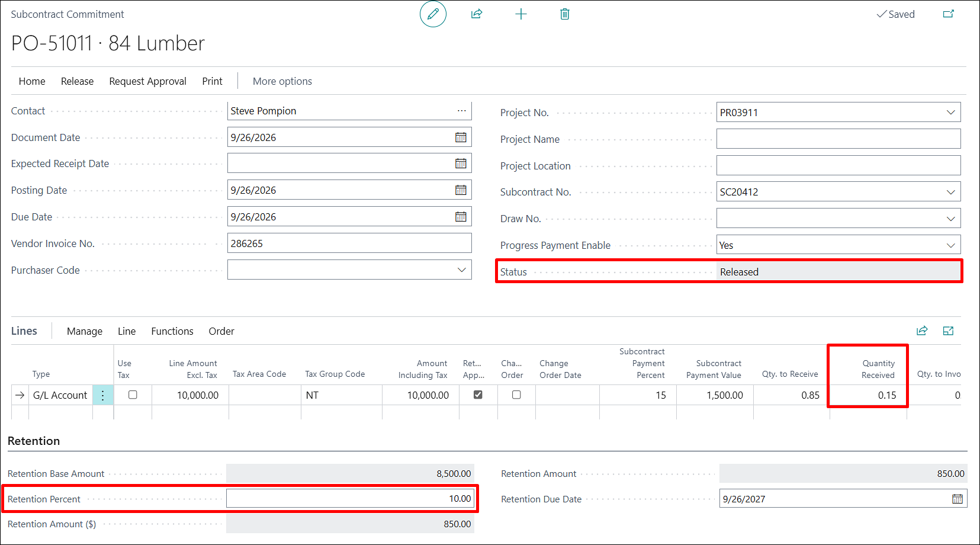Screen dimensions: 980x545
Task: Open the Request Approval menu
Action: pyautogui.click(x=147, y=81)
